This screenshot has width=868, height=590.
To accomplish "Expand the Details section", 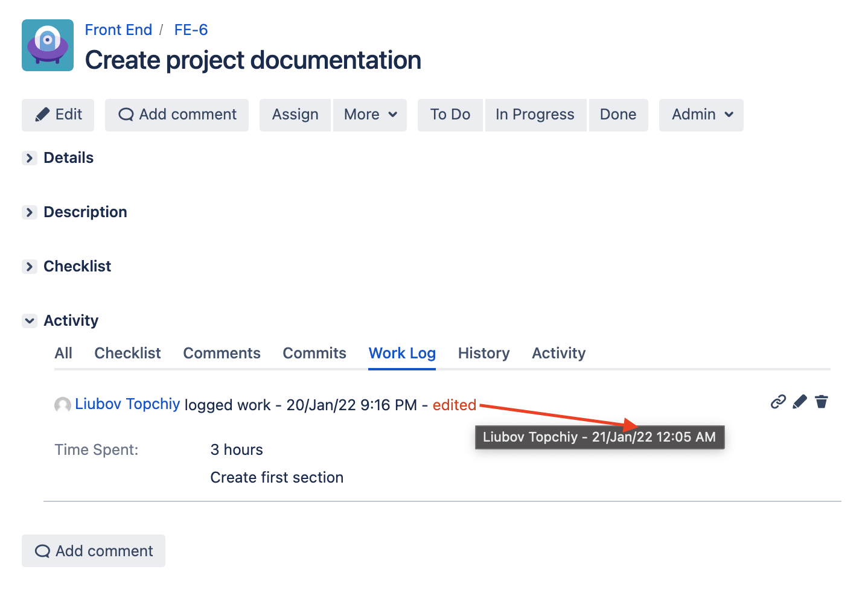I will pyautogui.click(x=30, y=158).
